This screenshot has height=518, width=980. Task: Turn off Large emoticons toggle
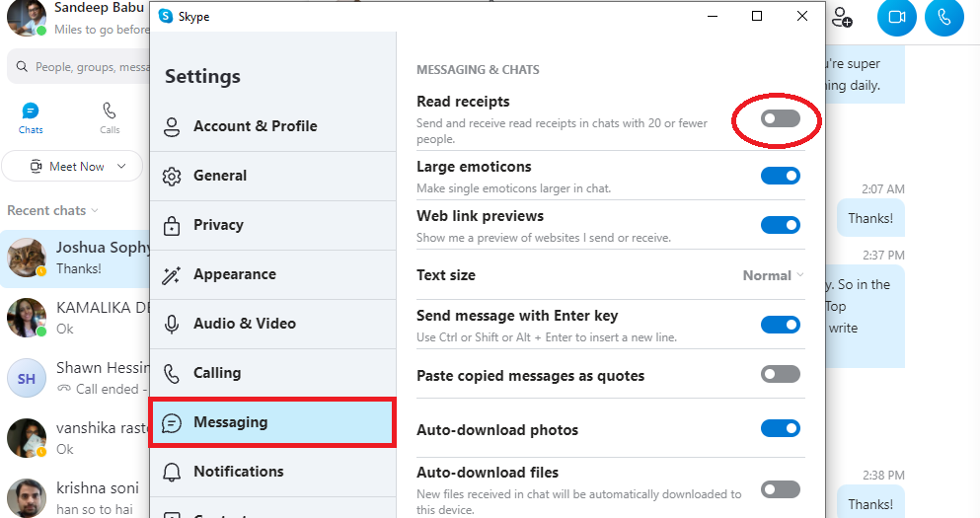(x=780, y=176)
